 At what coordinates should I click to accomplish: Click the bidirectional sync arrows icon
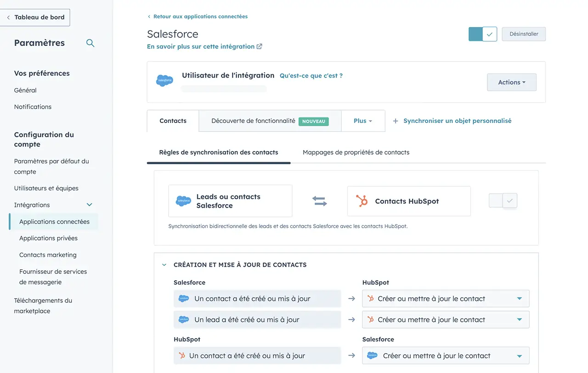pyautogui.click(x=319, y=201)
